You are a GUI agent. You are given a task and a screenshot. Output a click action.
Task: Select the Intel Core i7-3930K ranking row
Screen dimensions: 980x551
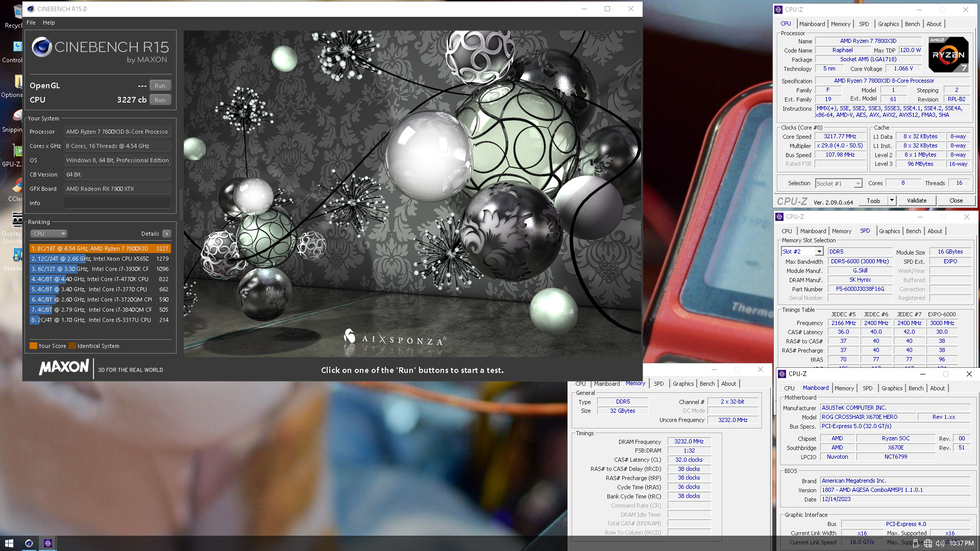coord(100,269)
